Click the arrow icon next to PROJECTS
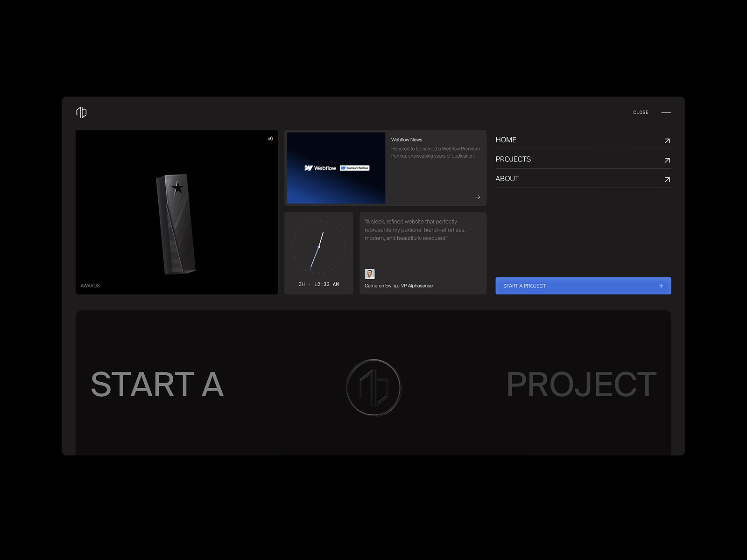This screenshot has height=560, width=747. click(667, 161)
